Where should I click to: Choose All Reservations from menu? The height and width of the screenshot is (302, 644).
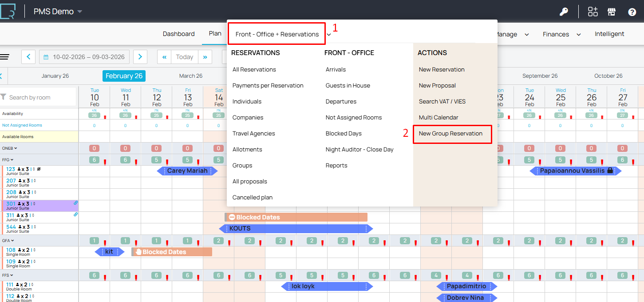point(254,70)
